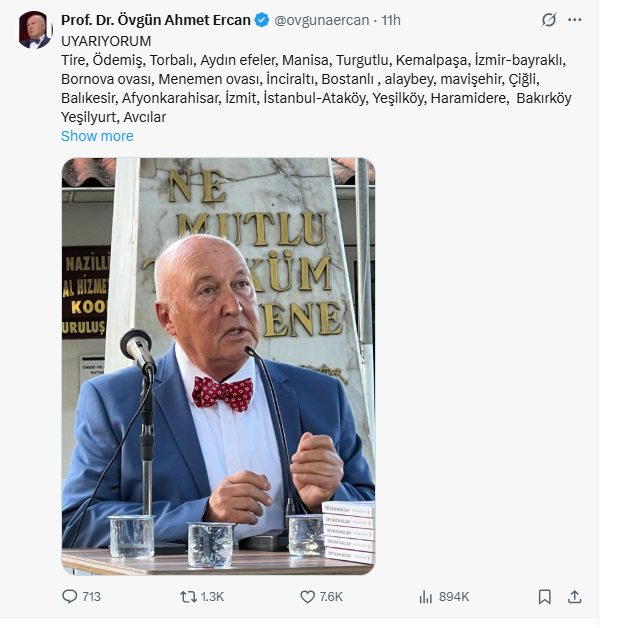The width and height of the screenshot is (618, 628).
Task: Click the reply speech bubble icon
Action: pyautogui.click(x=69, y=596)
